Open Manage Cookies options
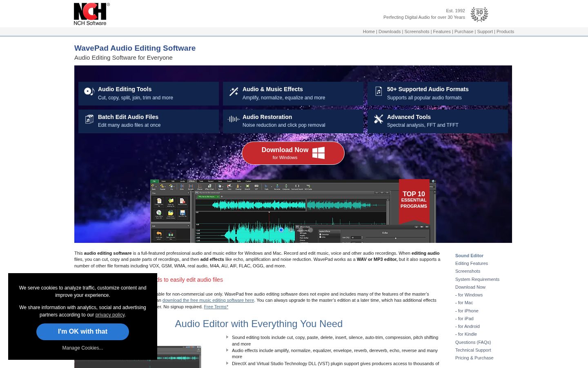This screenshot has height=368, width=588. click(x=82, y=348)
